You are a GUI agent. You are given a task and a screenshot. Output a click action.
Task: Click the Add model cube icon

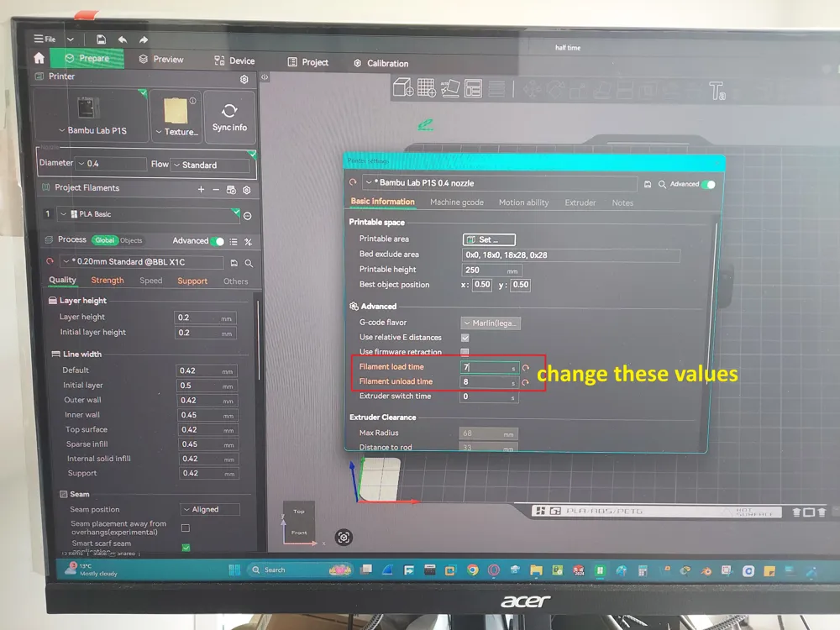click(403, 87)
